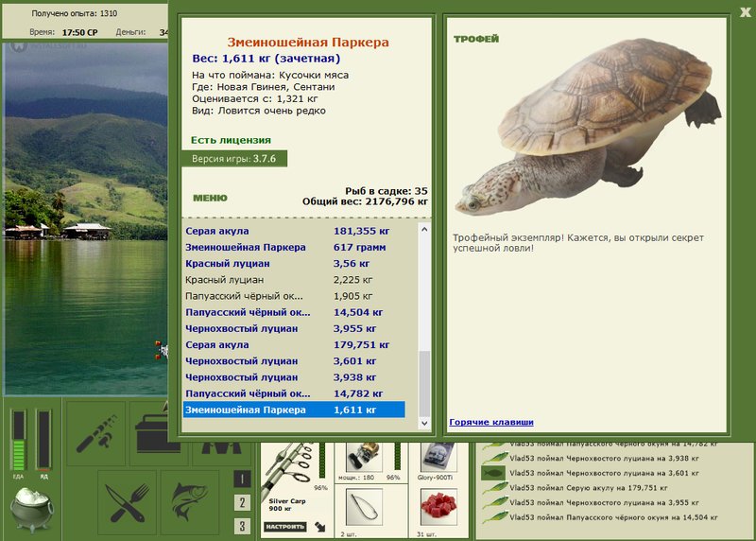Click the fish list scroll-down arrow
The width and height of the screenshot is (756, 541).
[x=424, y=423]
